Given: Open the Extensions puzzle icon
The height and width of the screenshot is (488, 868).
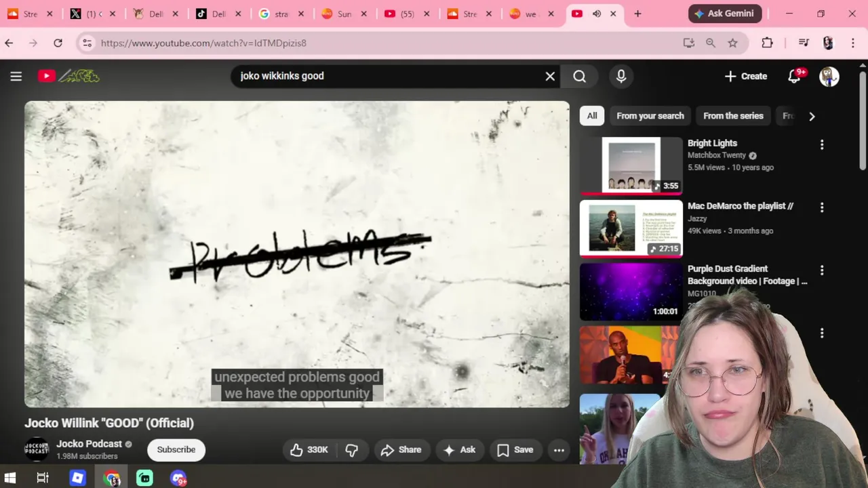Looking at the screenshot, I should [767, 43].
